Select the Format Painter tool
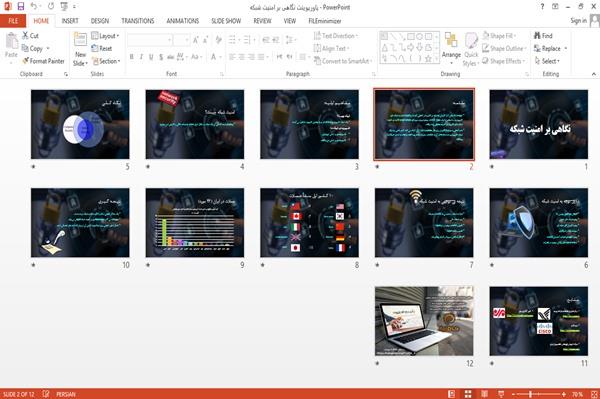 coord(43,61)
